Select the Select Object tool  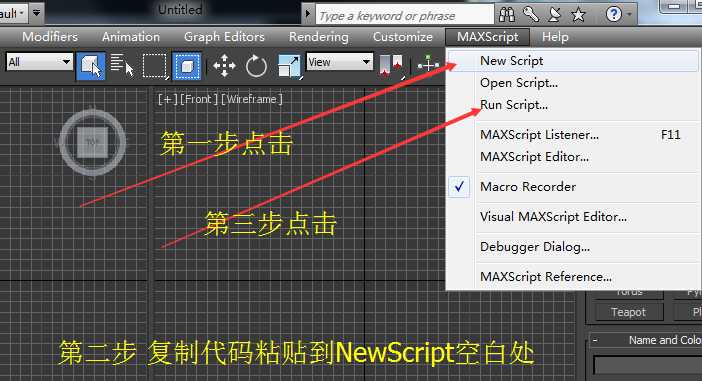click(x=91, y=66)
